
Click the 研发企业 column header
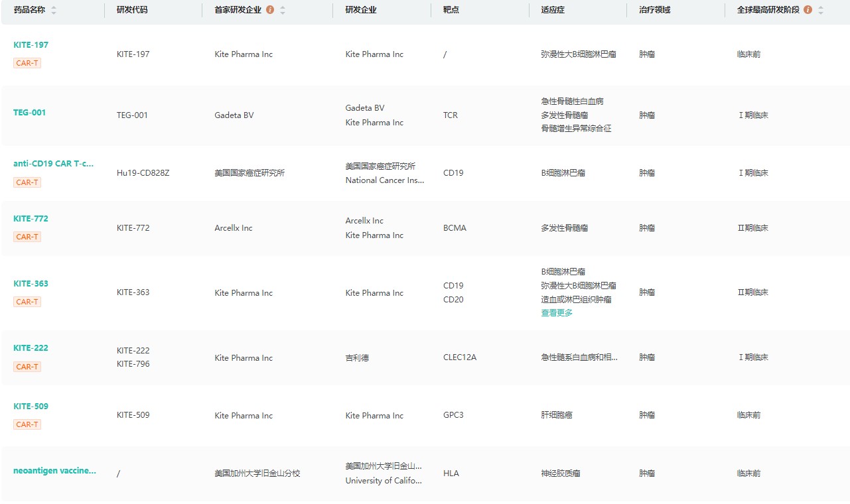[x=361, y=10]
